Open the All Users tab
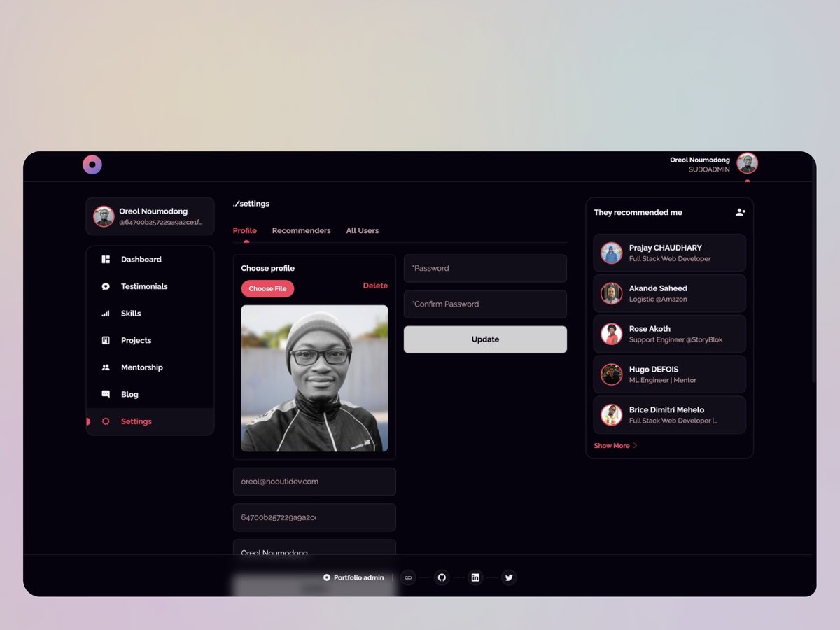Screen dimensions: 840x630 362,230
